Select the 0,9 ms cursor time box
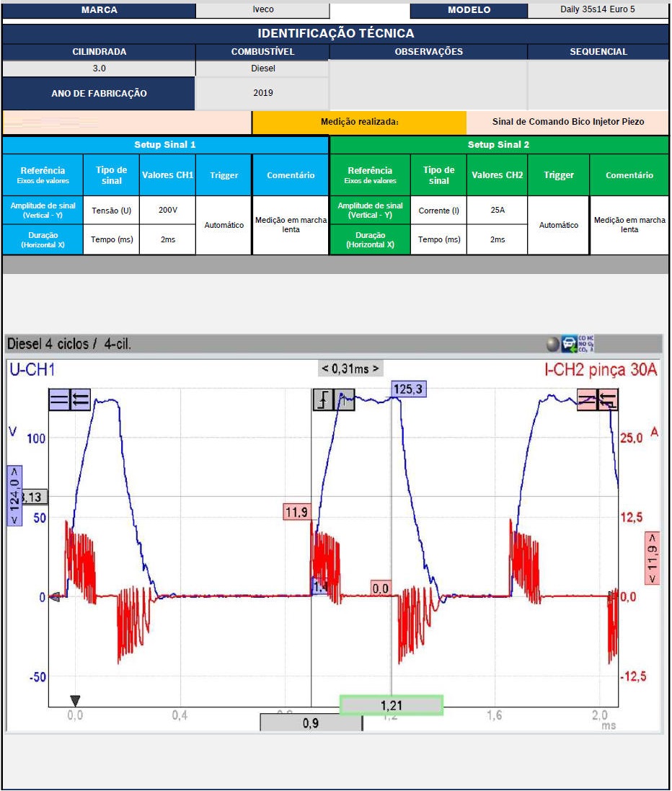The width and height of the screenshot is (672, 791). 311,723
